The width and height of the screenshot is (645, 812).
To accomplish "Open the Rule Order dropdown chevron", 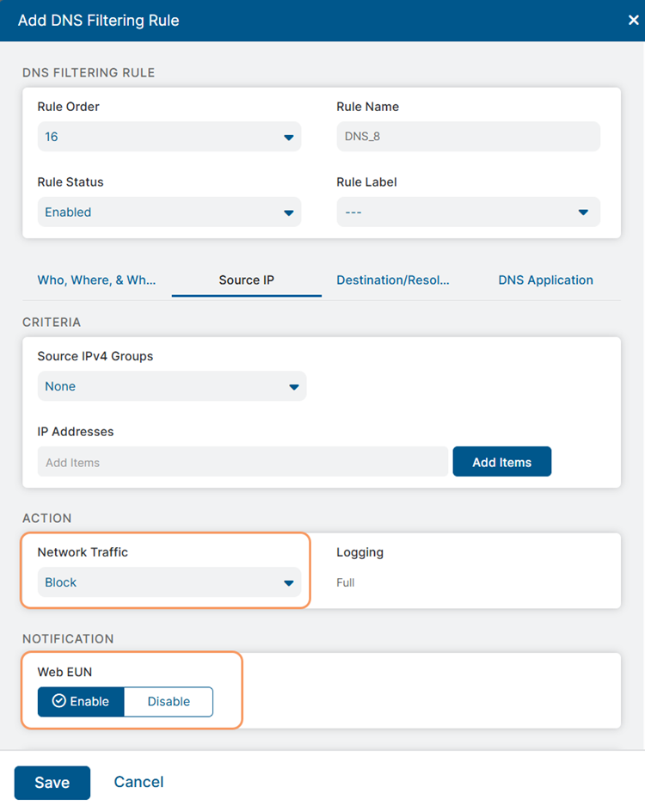I will tap(288, 136).
